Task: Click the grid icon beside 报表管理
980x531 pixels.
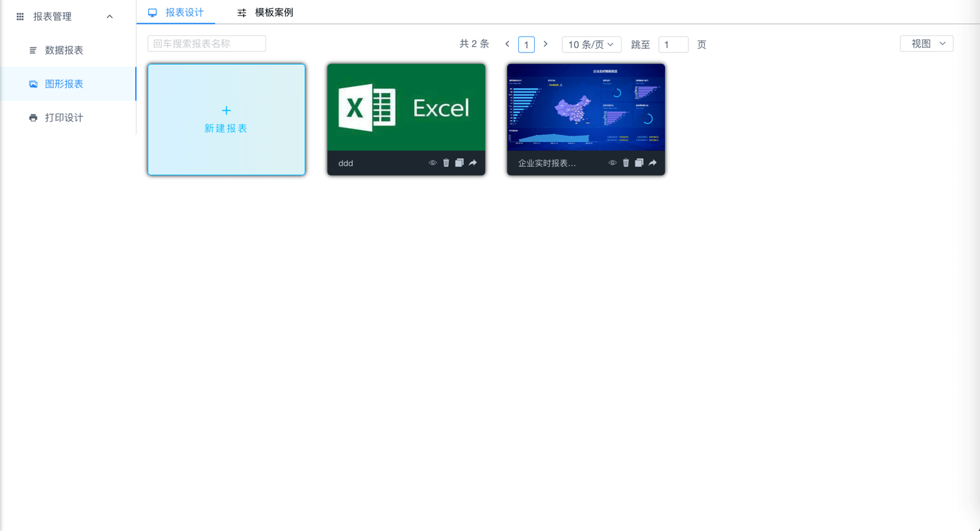Action: pyautogui.click(x=20, y=17)
